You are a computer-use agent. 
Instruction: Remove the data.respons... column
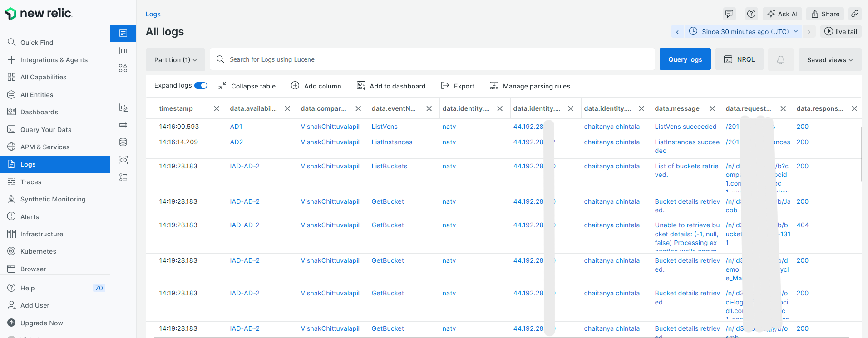coord(854,108)
